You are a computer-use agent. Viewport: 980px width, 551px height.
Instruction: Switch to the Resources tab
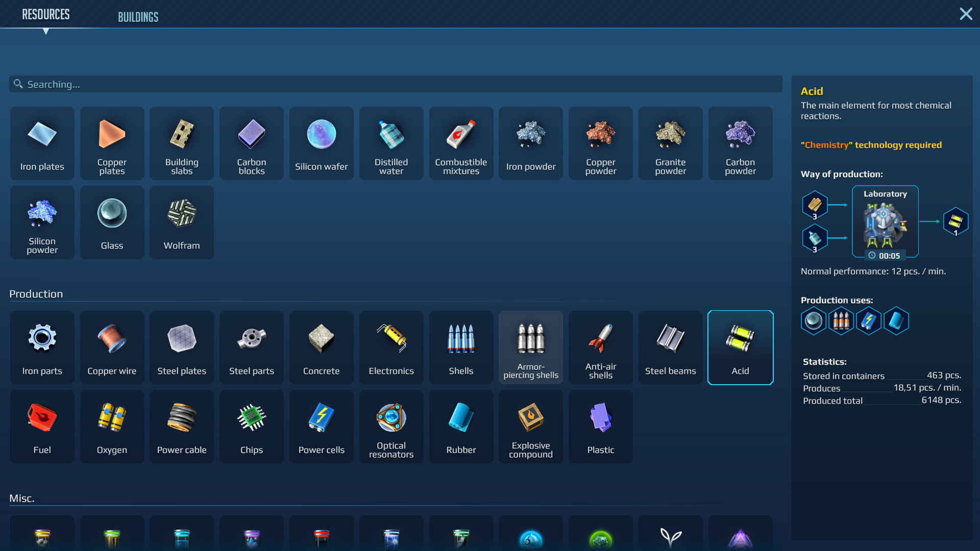(45, 14)
